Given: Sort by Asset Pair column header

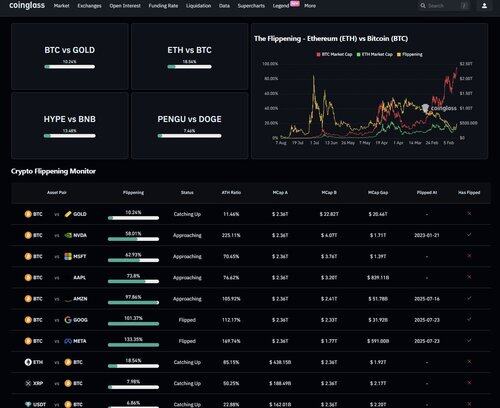Looking at the screenshot, I should (x=57, y=192).
